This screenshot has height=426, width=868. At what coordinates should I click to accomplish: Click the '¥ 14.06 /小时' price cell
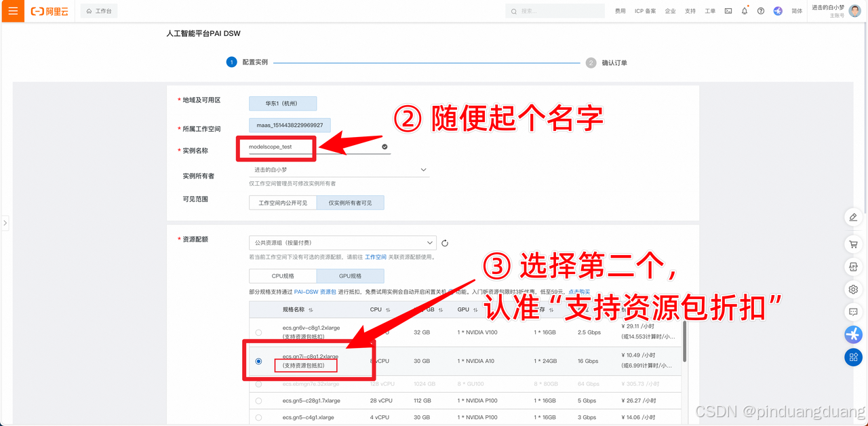pos(639,418)
